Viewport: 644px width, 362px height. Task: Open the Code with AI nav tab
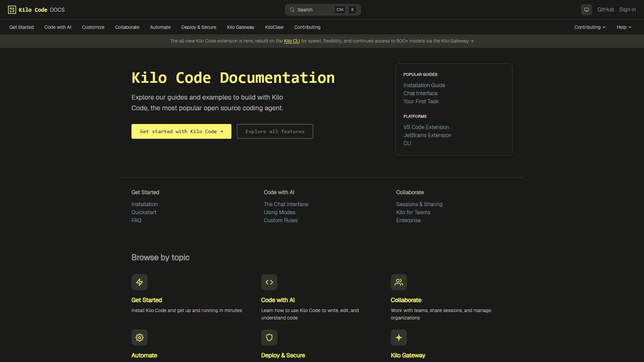[x=58, y=27]
